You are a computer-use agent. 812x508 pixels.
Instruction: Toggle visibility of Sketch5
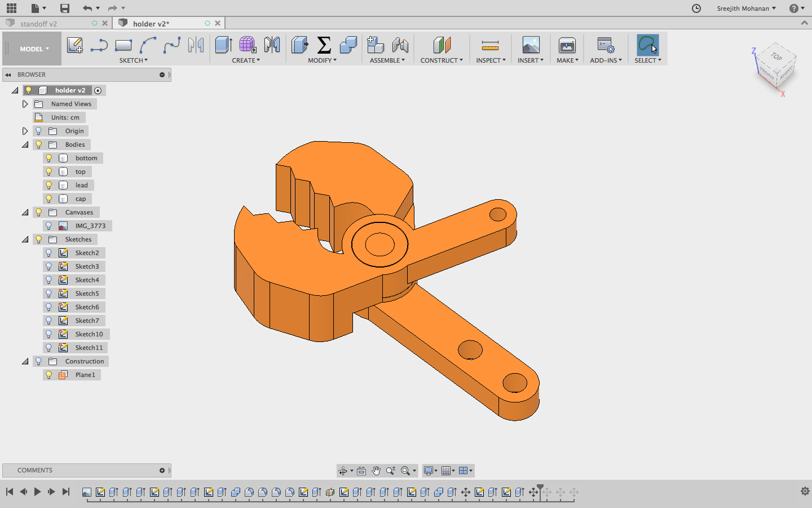(49, 294)
